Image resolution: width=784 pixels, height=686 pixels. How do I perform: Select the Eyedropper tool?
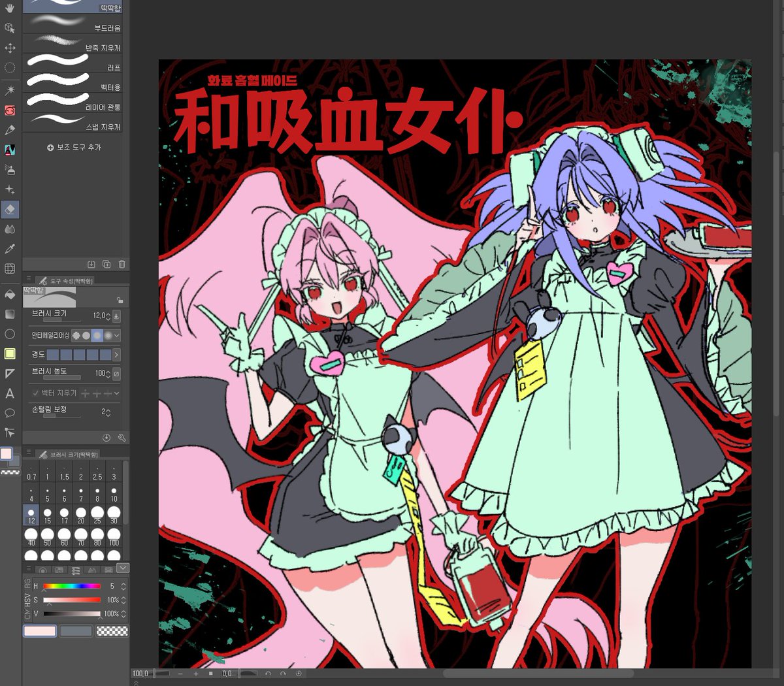9,249
